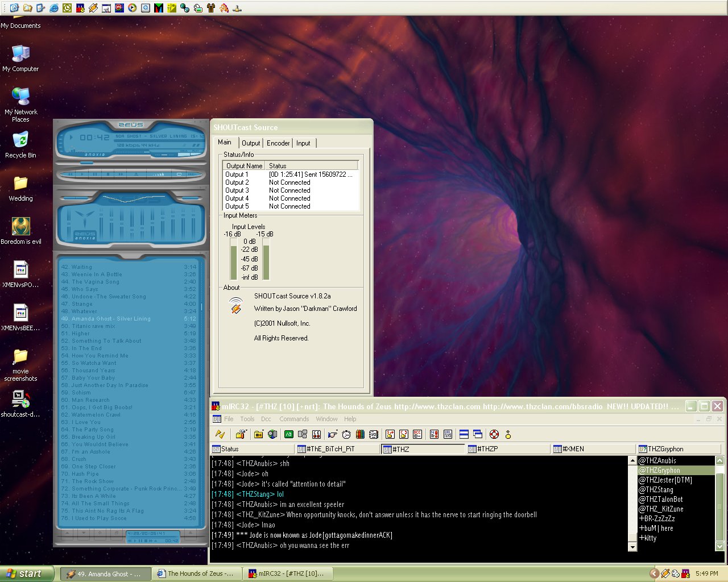
Task: Select Output 1 row in SHOUTcast status list
Action: pyautogui.click(x=290, y=174)
